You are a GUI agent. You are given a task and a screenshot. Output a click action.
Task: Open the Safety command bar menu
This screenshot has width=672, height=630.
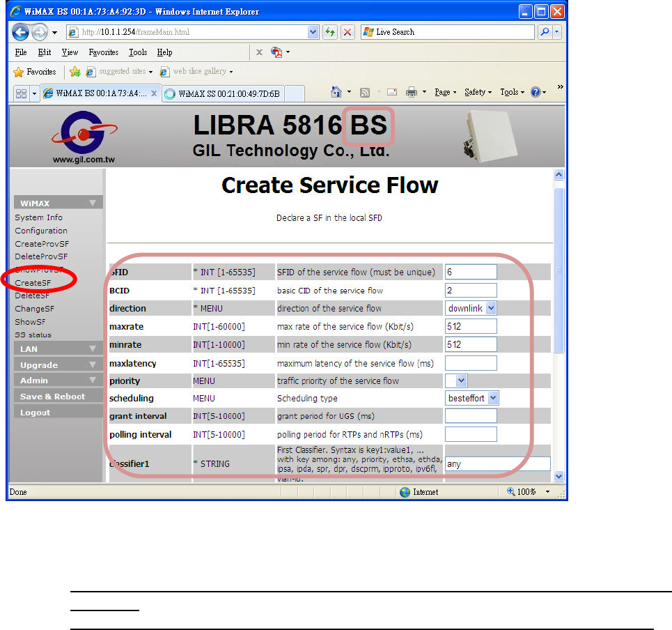pyautogui.click(x=478, y=92)
